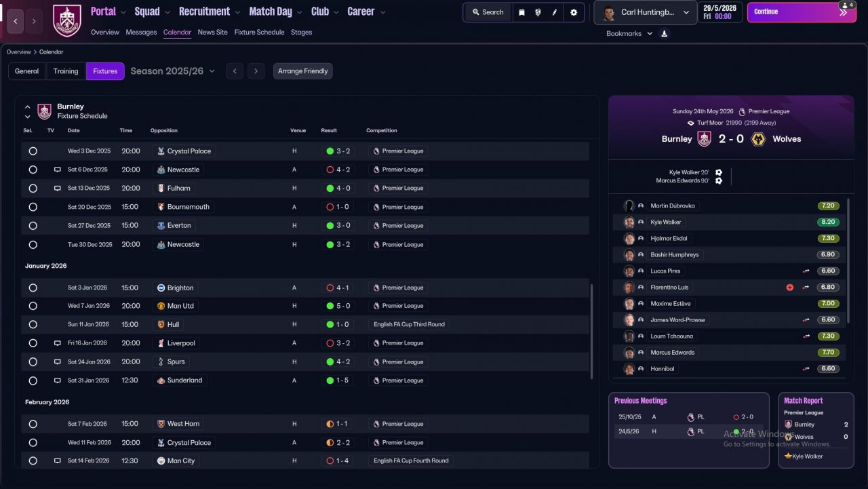This screenshot has width=868, height=489.
Task: Click the TV icon on the Man City row
Action: [x=58, y=461]
